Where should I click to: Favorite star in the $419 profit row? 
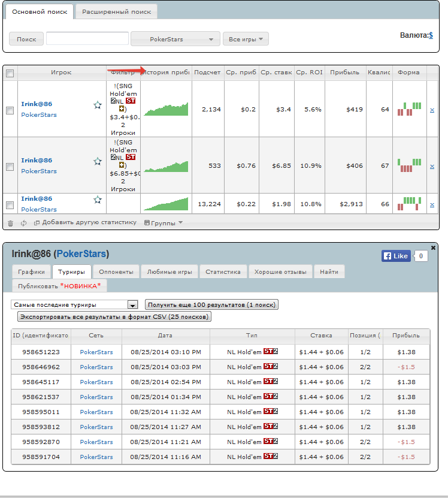click(x=98, y=105)
